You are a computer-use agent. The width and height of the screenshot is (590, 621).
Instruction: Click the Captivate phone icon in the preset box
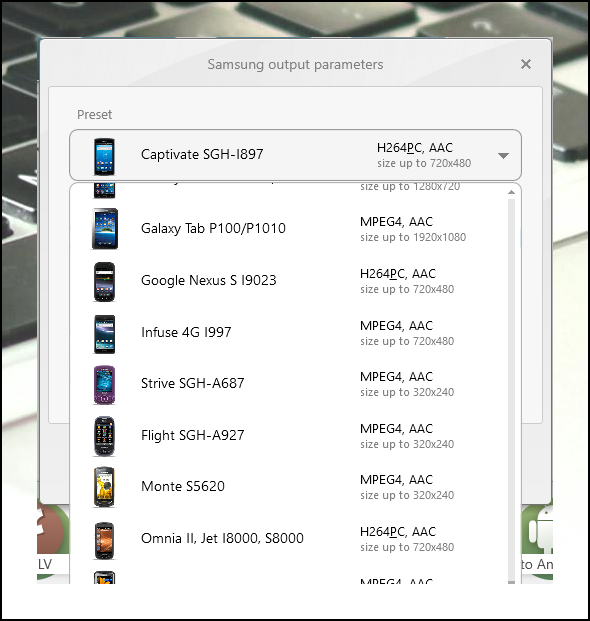(x=104, y=156)
